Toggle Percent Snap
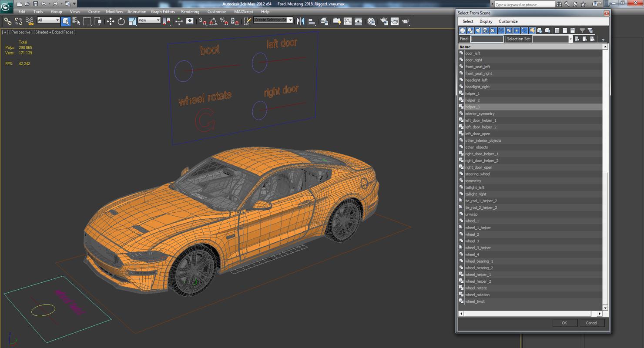The image size is (644, 348). click(x=224, y=21)
